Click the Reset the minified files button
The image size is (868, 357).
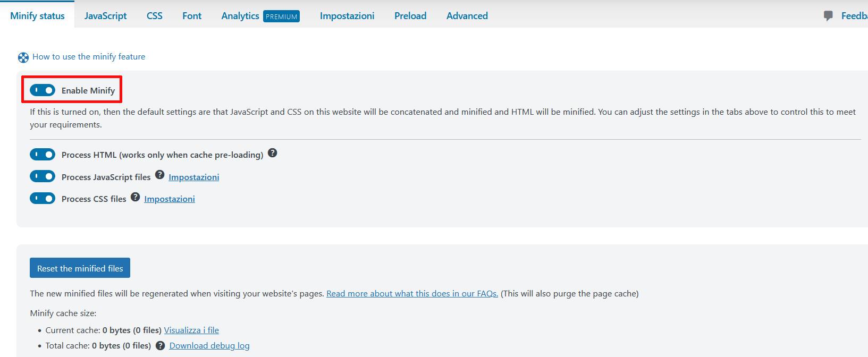(80, 268)
